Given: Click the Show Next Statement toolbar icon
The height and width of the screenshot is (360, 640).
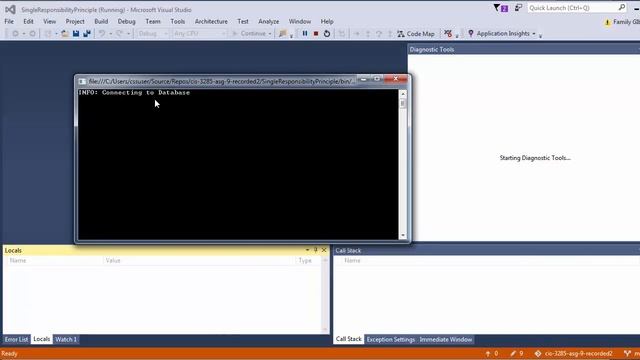Looking at the screenshot, I should pos(356,34).
